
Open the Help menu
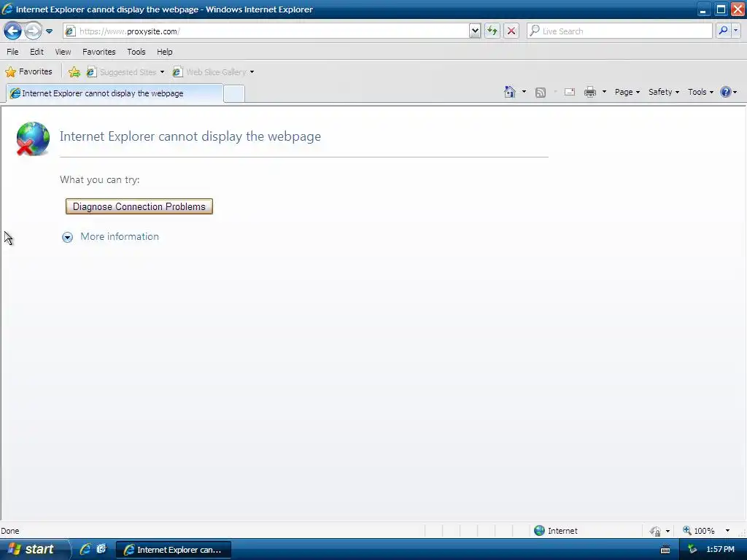tap(165, 52)
